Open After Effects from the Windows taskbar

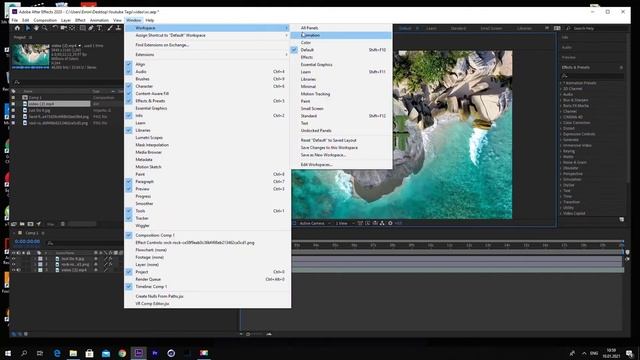[138, 353]
